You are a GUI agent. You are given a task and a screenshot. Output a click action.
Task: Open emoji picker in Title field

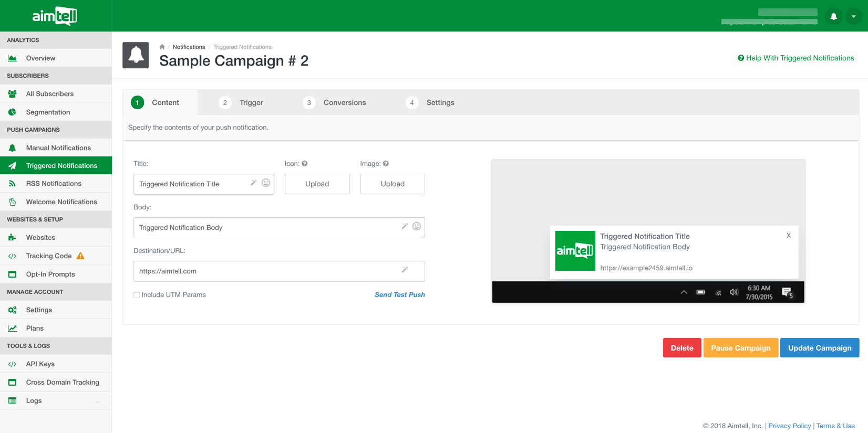[266, 183]
